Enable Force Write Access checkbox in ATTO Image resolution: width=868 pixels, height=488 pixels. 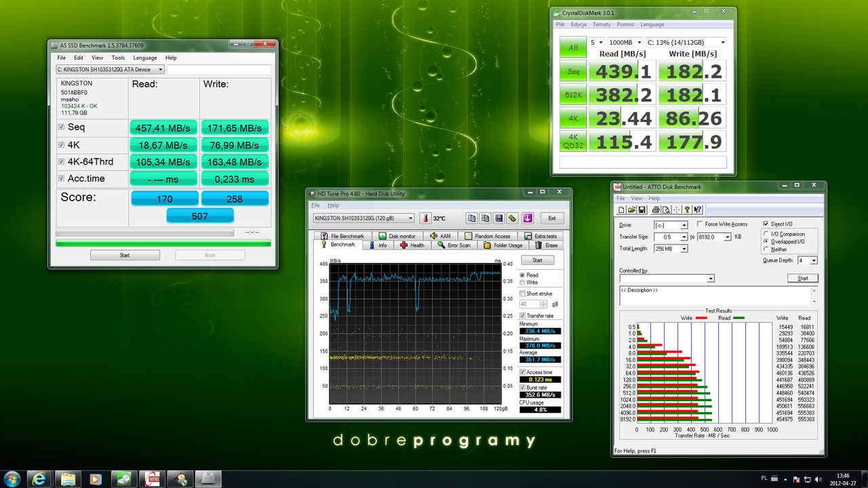click(x=699, y=224)
